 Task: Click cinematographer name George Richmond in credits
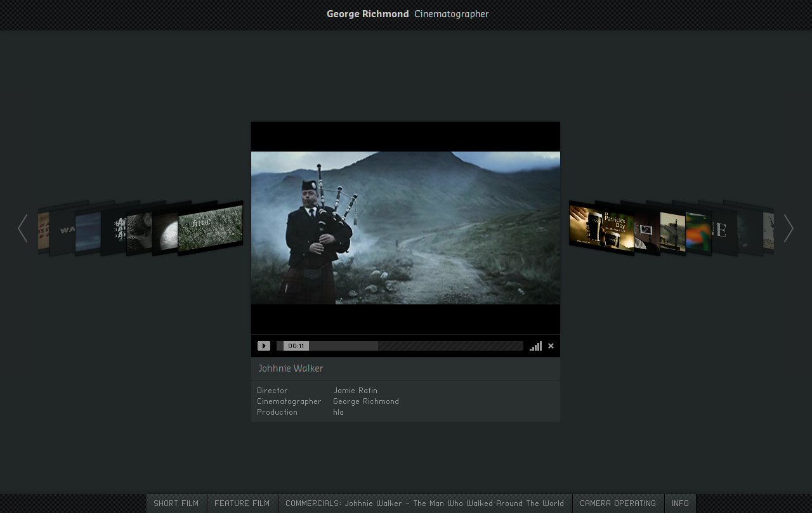[x=366, y=401]
